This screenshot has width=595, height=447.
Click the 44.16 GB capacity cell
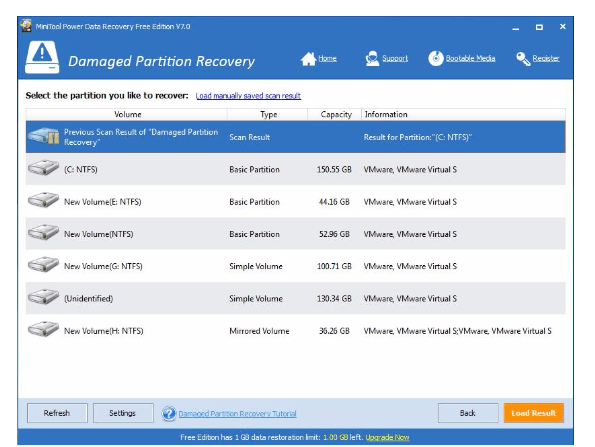[334, 202]
